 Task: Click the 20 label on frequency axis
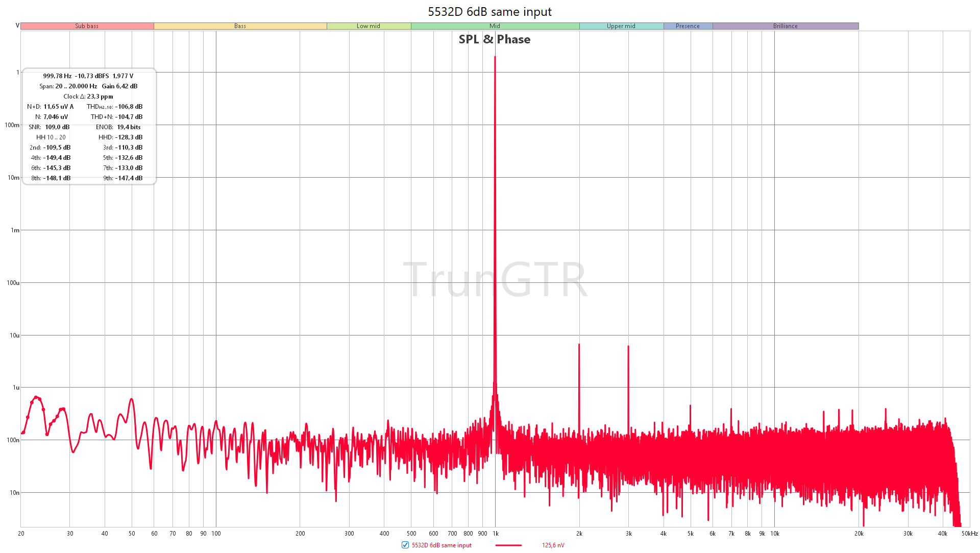[x=21, y=534]
